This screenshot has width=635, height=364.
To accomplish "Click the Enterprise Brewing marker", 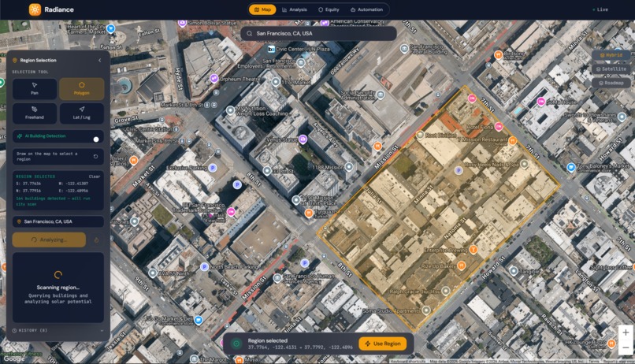I will coord(473,250).
